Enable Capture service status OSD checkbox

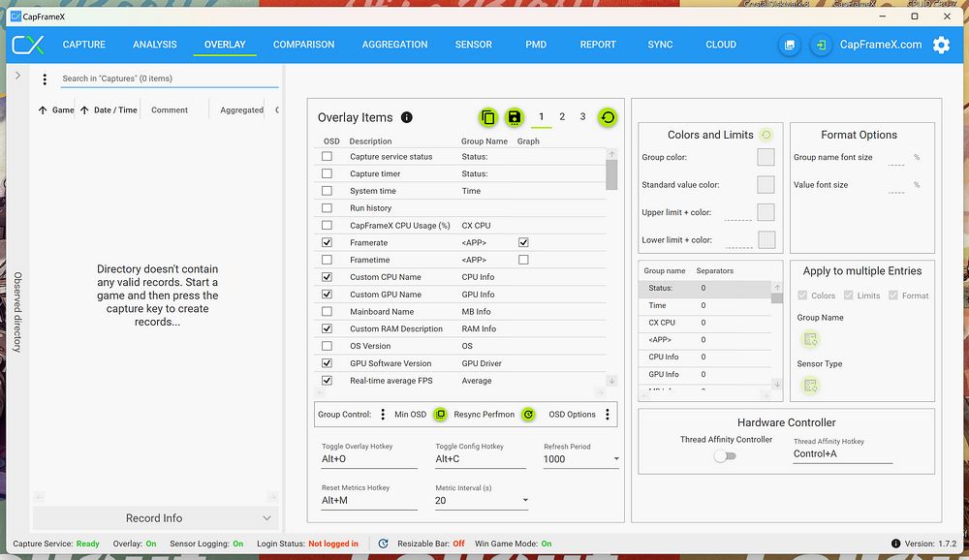coord(327,156)
